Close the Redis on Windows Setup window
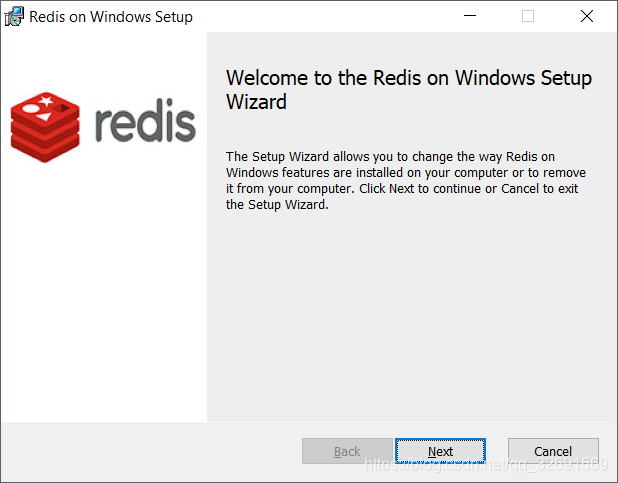The image size is (618, 483). pyautogui.click(x=587, y=16)
